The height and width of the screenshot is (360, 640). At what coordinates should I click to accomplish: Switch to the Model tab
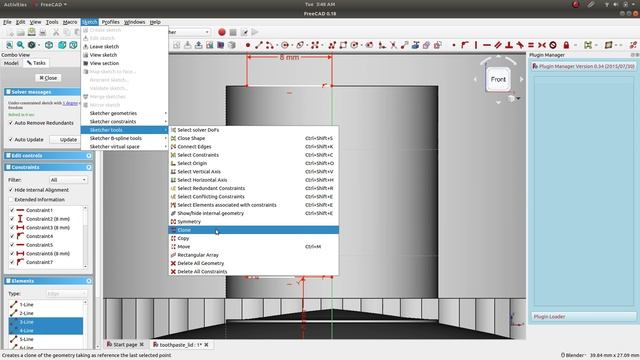pyautogui.click(x=11, y=63)
